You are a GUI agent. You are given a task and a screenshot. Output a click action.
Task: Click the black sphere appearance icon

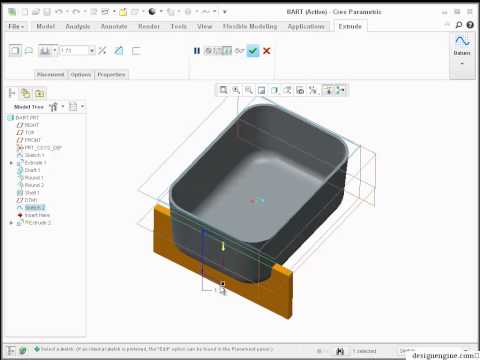[152, 12]
